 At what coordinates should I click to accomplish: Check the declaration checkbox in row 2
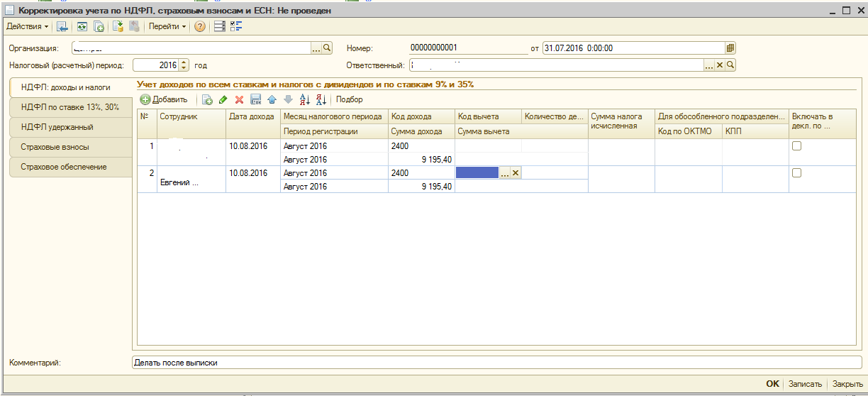point(796,173)
